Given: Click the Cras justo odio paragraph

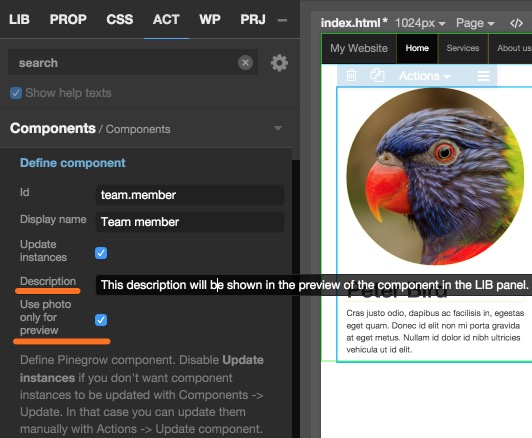Looking at the screenshot, I should 435,331.
